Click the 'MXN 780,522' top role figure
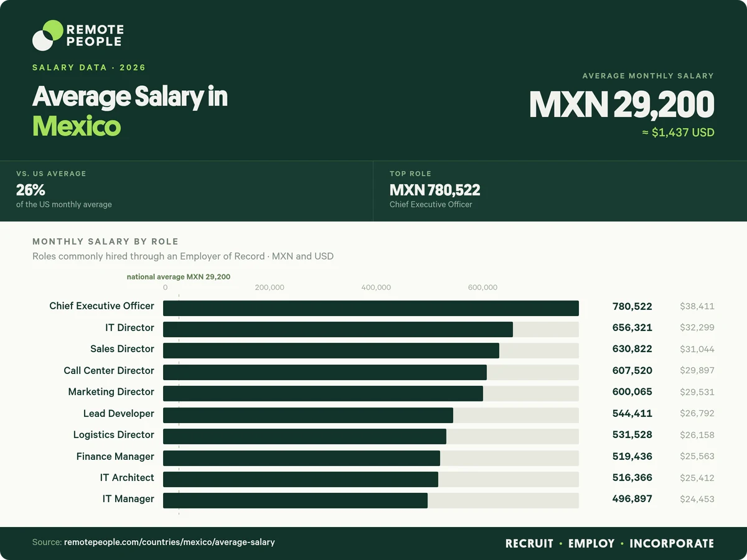Image resolution: width=747 pixels, height=560 pixels. tap(435, 190)
